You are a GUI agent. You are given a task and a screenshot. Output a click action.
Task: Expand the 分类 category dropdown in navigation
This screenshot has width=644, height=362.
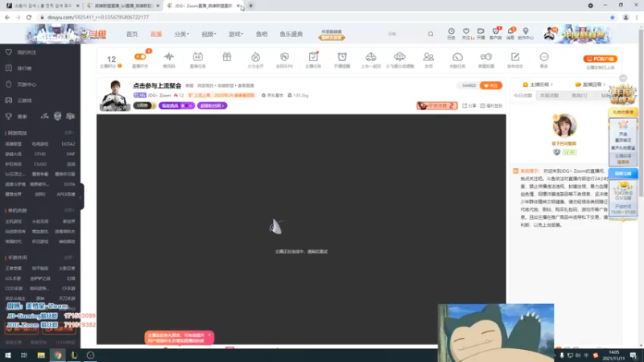point(181,34)
